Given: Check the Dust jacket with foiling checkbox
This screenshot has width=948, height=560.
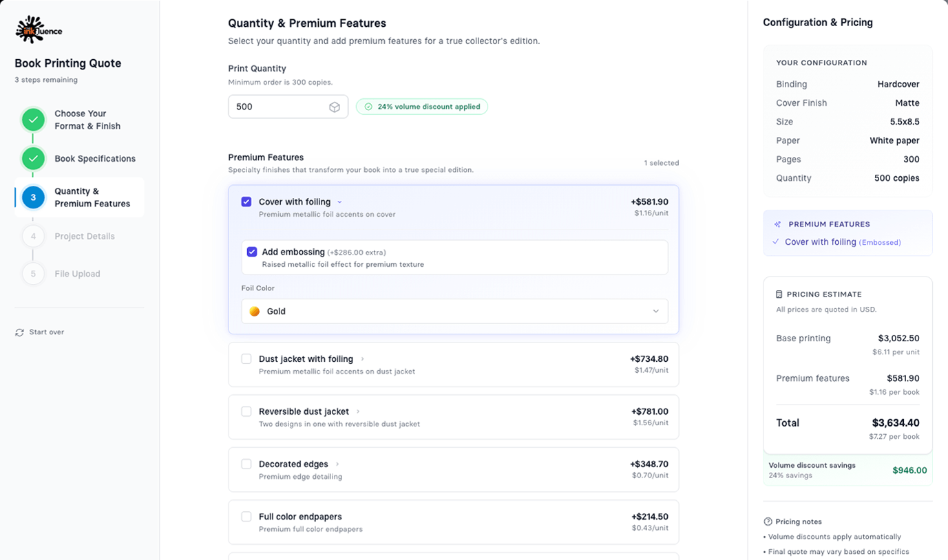Looking at the screenshot, I should point(246,358).
